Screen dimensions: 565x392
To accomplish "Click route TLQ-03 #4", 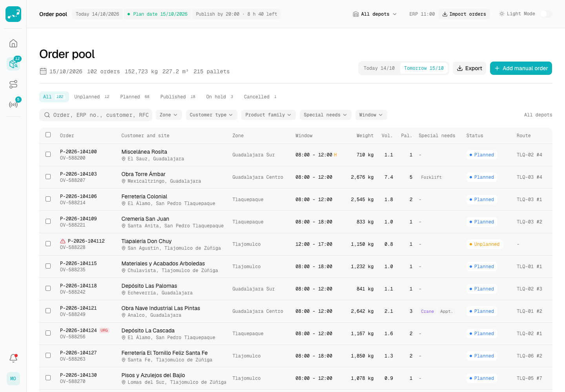I will pos(529,177).
